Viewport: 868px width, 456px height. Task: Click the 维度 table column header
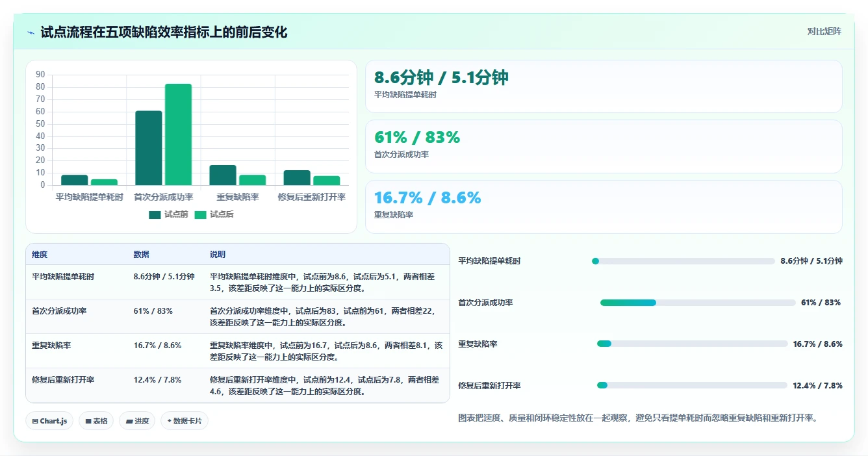40,255
